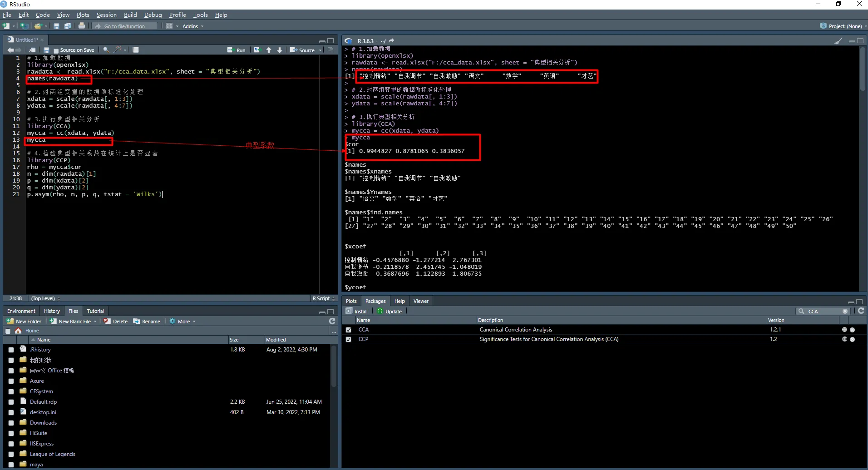Switch to the History tab
The width and height of the screenshot is (868, 470).
(x=52, y=311)
